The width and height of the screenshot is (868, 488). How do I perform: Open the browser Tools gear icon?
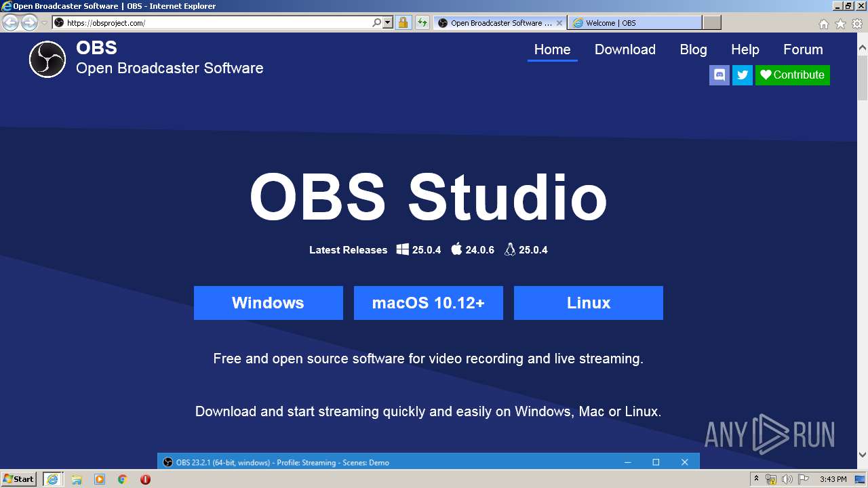click(x=857, y=24)
